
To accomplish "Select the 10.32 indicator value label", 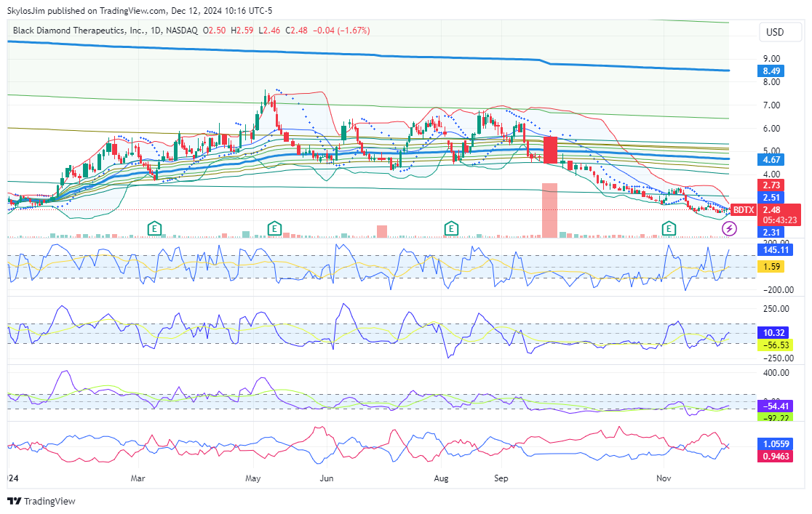I will pos(772,332).
